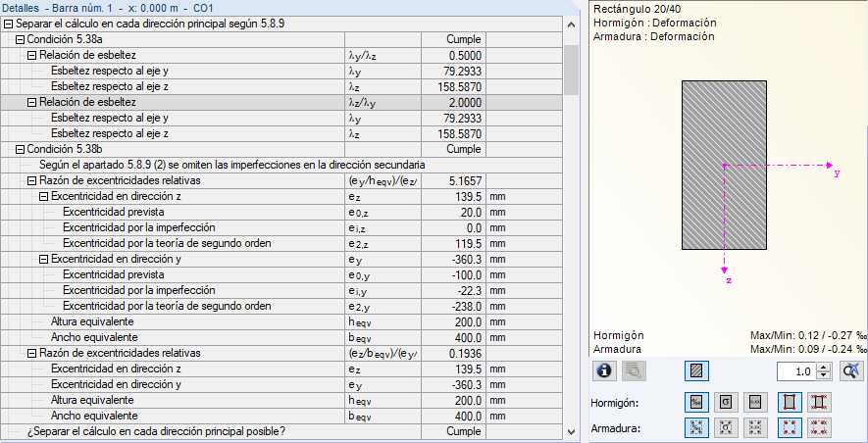Collapse 'Separar el cálculo en cada dirección principal según 5.8.9'

click(8, 24)
